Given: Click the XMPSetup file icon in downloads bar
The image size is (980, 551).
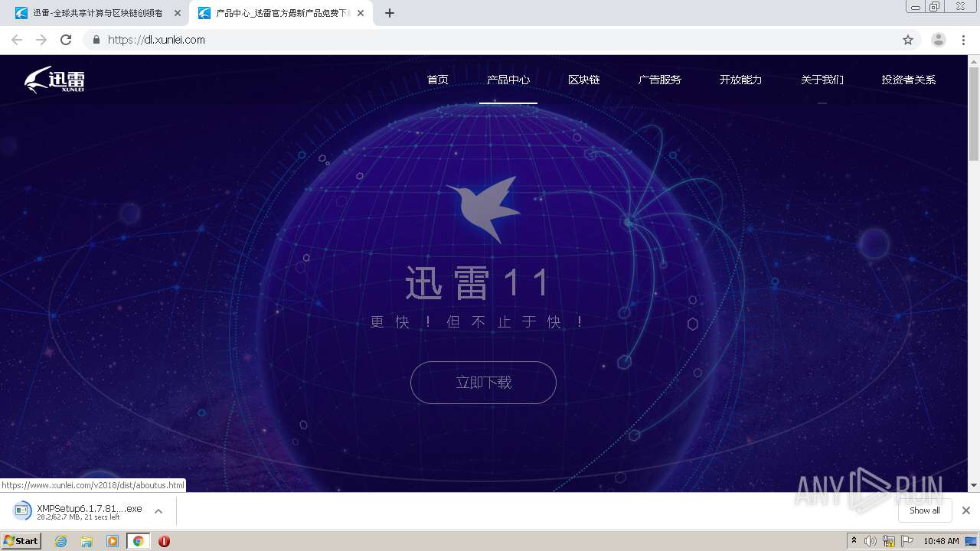Looking at the screenshot, I should pyautogui.click(x=22, y=510).
